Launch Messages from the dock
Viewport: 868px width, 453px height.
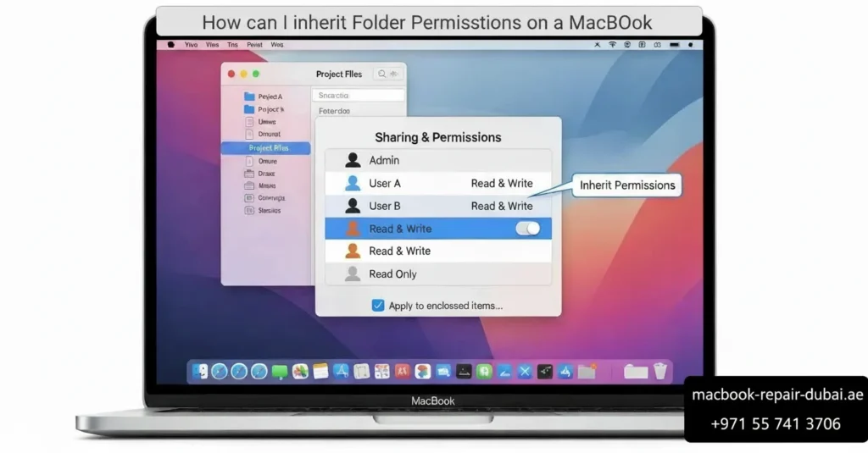[x=279, y=371]
